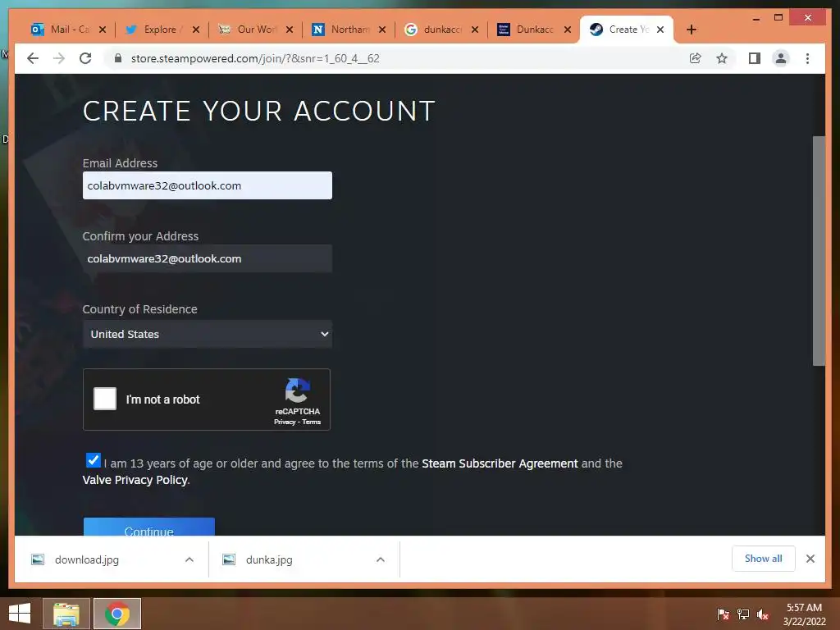
Task: Close the Explore Twitter tab
Action: pyautogui.click(x=196, y=30)
